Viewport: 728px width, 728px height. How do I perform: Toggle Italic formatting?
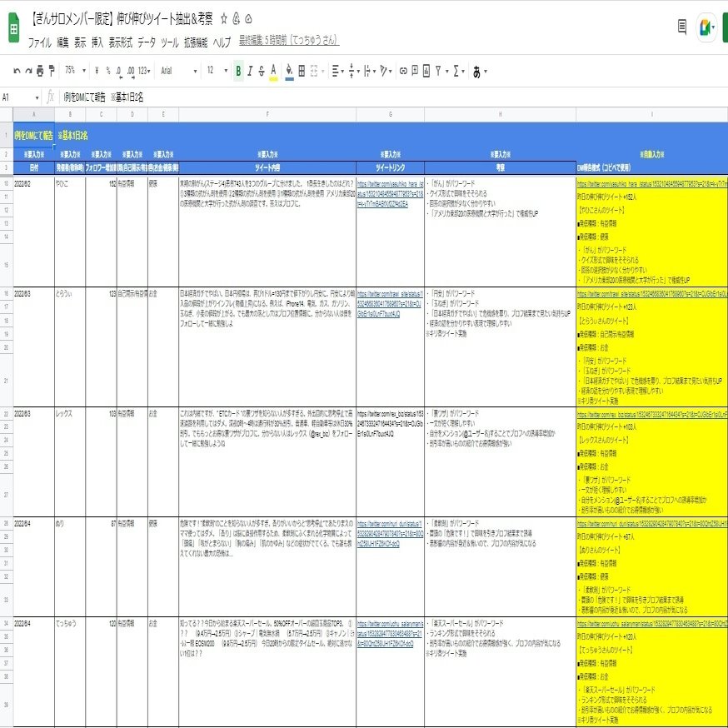tap(250, 71)
